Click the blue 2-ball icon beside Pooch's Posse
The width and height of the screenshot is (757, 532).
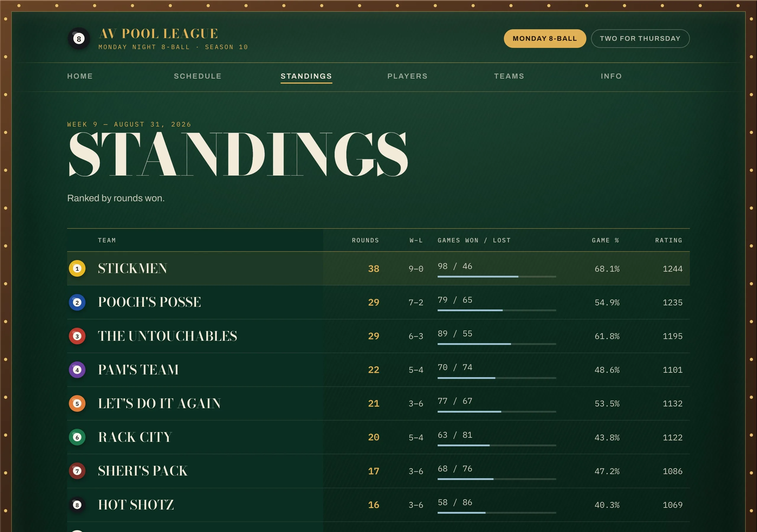[x=77, y=302]
